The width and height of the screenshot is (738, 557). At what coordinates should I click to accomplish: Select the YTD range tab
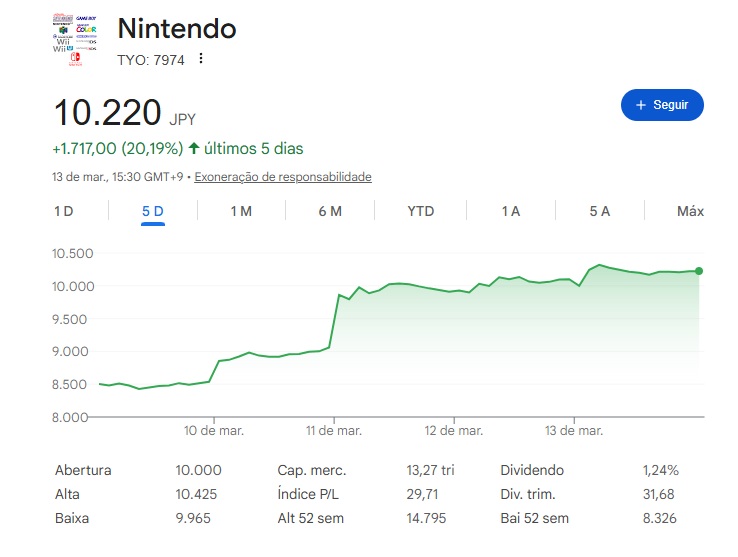[x=421, y=211]
